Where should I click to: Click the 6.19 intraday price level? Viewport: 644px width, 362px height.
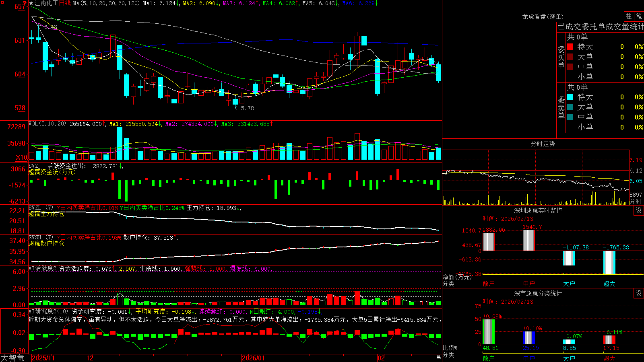click(x=636, y=160)
